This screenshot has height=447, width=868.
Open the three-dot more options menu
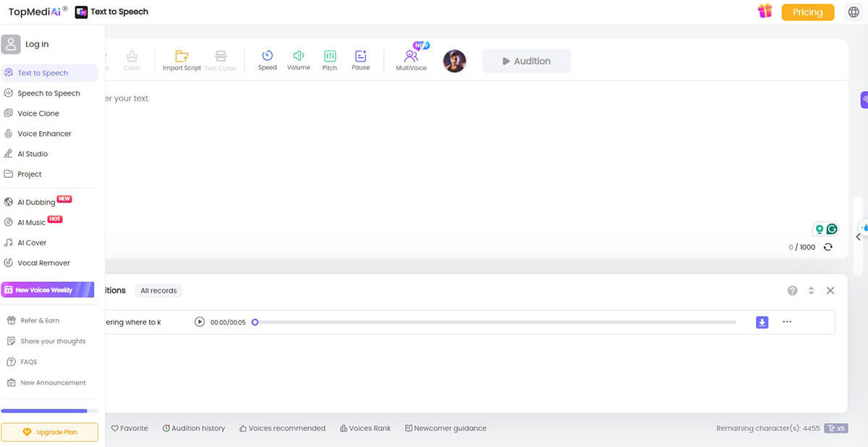click(x=787, y=322)
